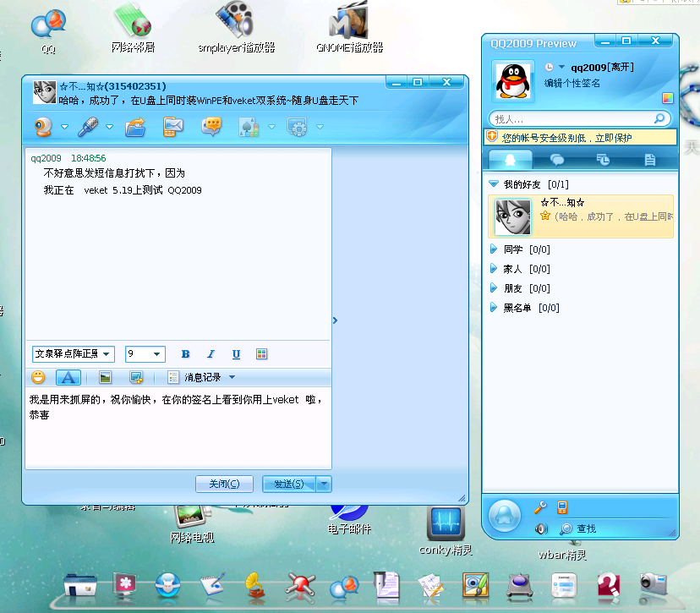Open the QQ desktop shortcut icon

[49, 30]
